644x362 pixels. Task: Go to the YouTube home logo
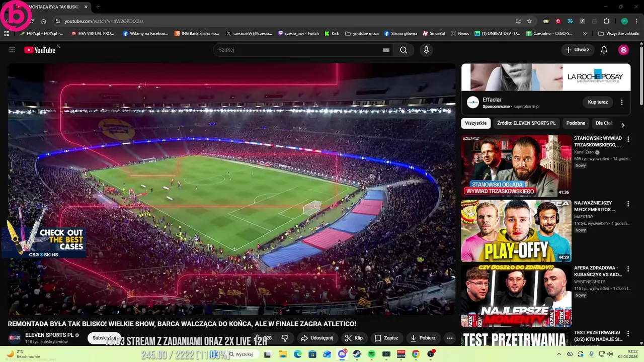coord(40,50)
